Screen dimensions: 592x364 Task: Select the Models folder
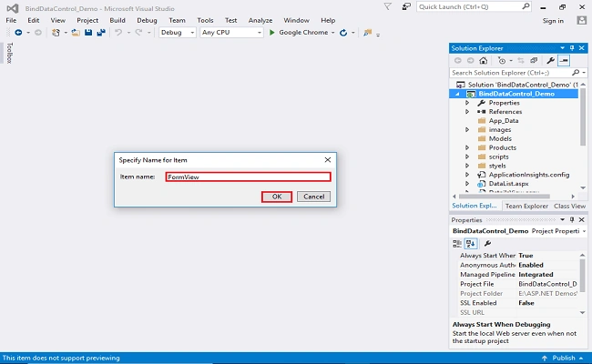click(500, 139)
